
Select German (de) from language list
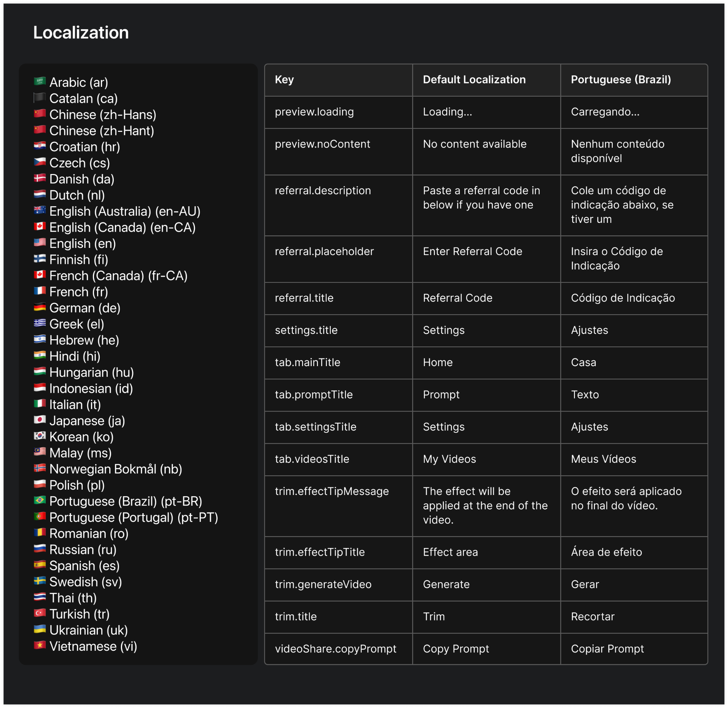[85, 308]
